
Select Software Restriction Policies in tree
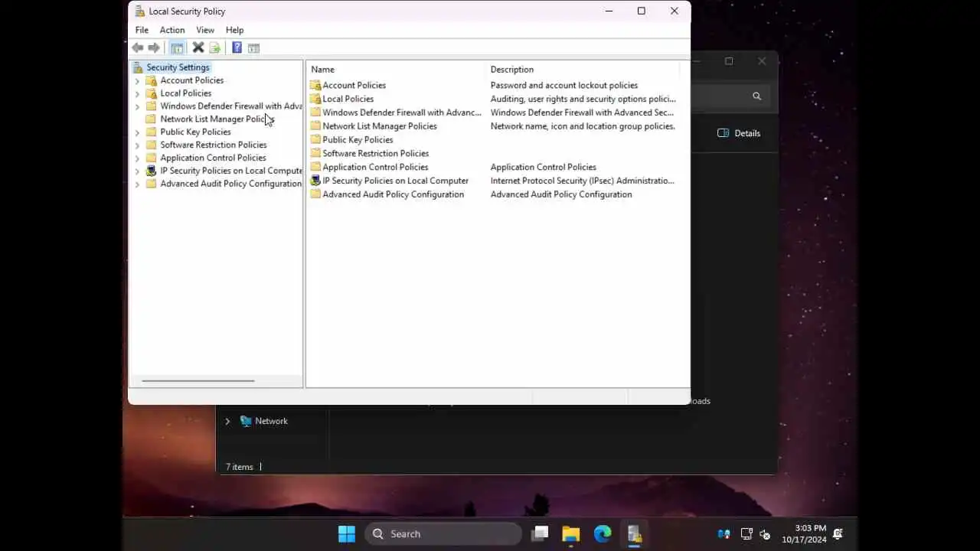pyautogui.click(x=214, y=145)
